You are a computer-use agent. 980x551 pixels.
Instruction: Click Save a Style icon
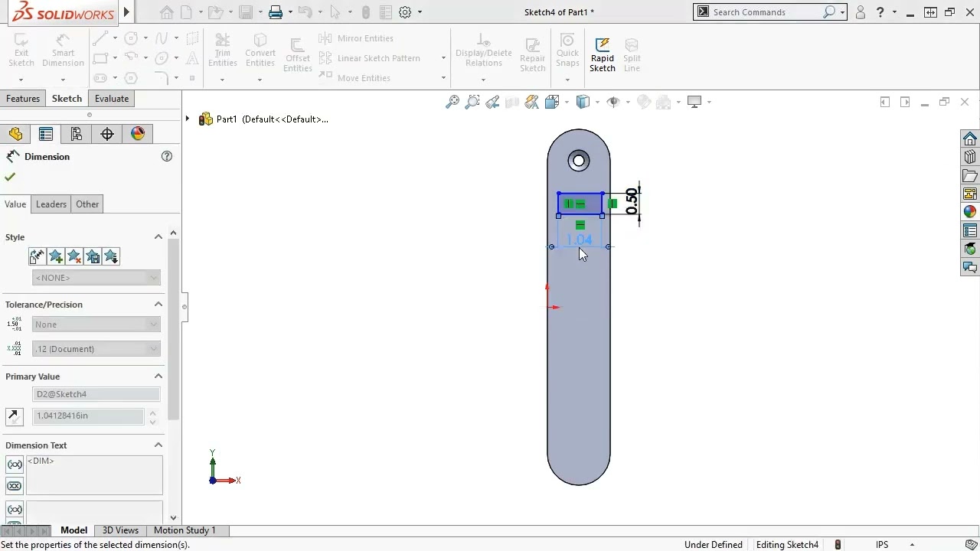[93, 256]
